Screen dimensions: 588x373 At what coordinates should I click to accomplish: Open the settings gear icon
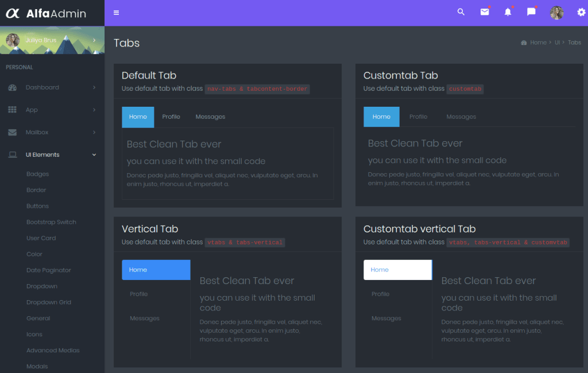pos(581,13)
